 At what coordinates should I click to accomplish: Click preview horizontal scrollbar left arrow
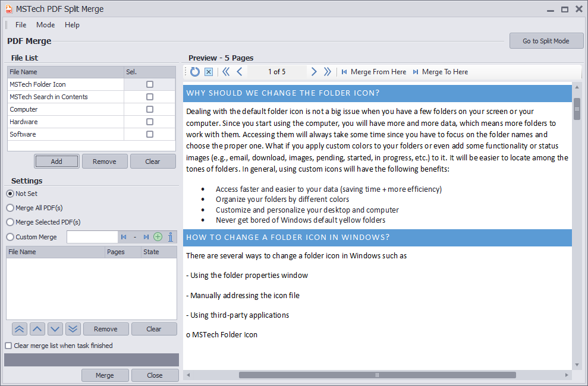pos(188,375)
